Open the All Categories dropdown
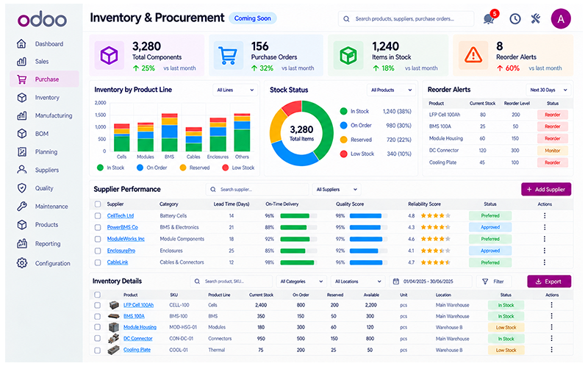The height and width of the screenshot is (366, 588). point(301,281)
